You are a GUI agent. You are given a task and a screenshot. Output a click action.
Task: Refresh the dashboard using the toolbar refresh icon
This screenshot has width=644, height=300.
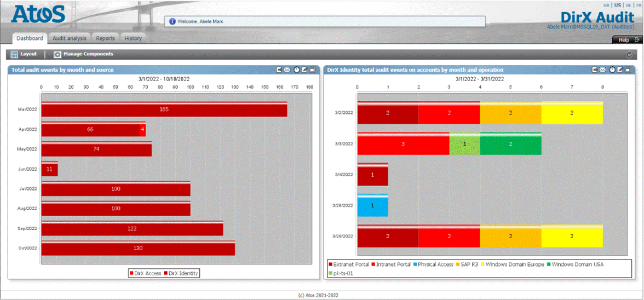tap(629, 55)
